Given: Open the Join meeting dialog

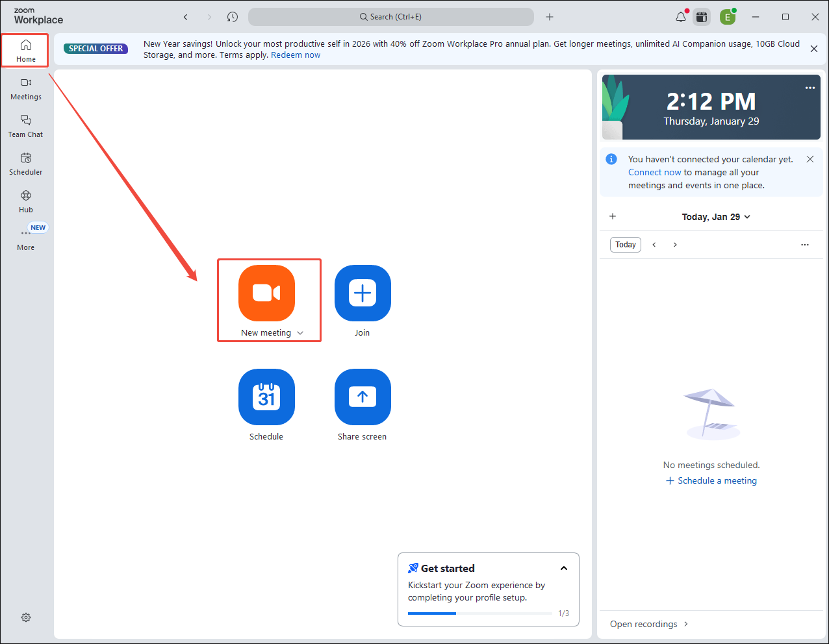Looking at the screenshot, I should point(362,293).
